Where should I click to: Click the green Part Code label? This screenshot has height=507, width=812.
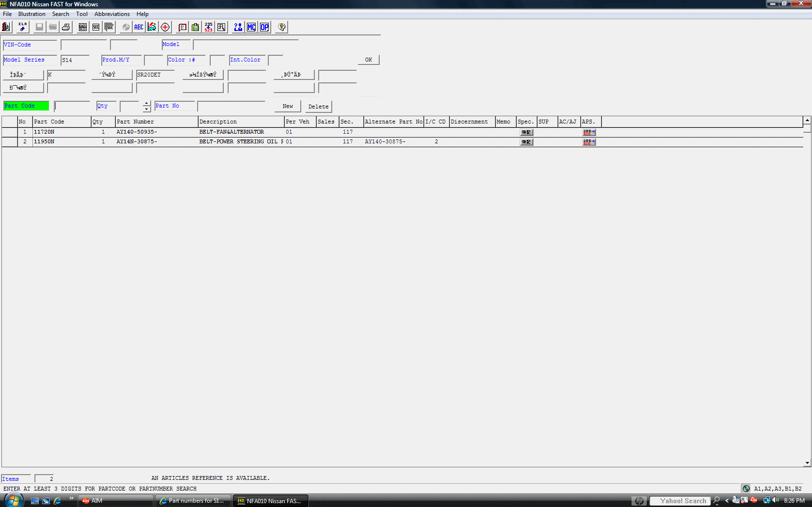(26, 106)
